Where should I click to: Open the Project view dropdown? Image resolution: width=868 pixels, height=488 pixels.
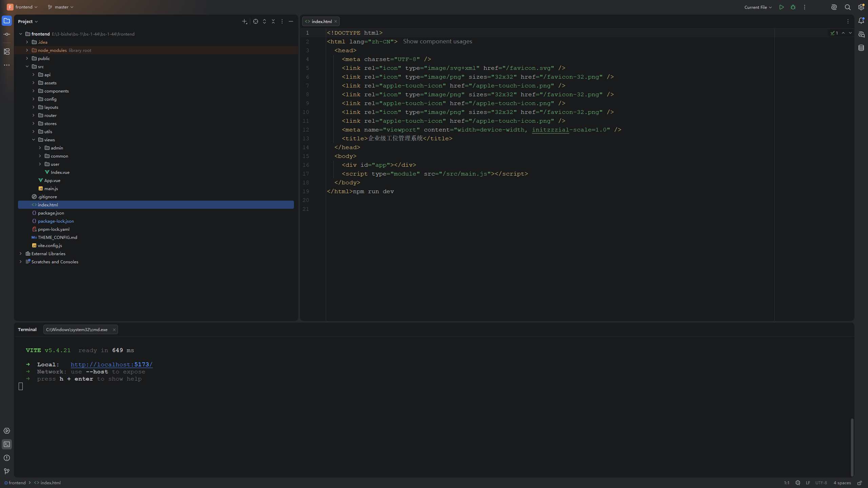28,21
